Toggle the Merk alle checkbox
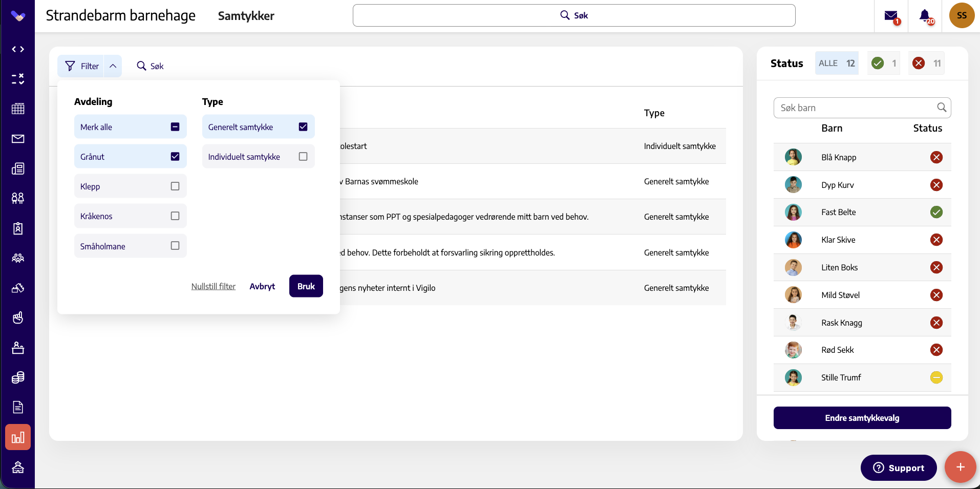The width and height of the screenshot is (980, 489). pyautogui.click(x=175, y=126)
